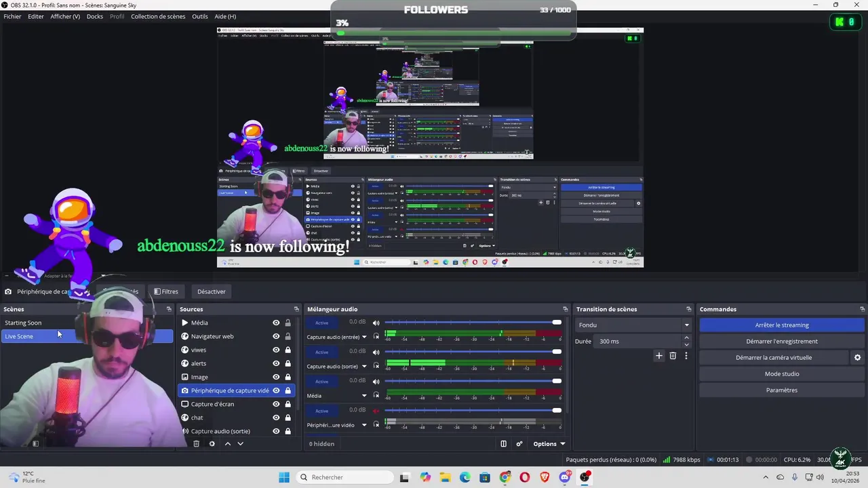This screenshot has width=868, height=488.
Task: Open the Fichier menu
Action: click(x=12, y=16)
